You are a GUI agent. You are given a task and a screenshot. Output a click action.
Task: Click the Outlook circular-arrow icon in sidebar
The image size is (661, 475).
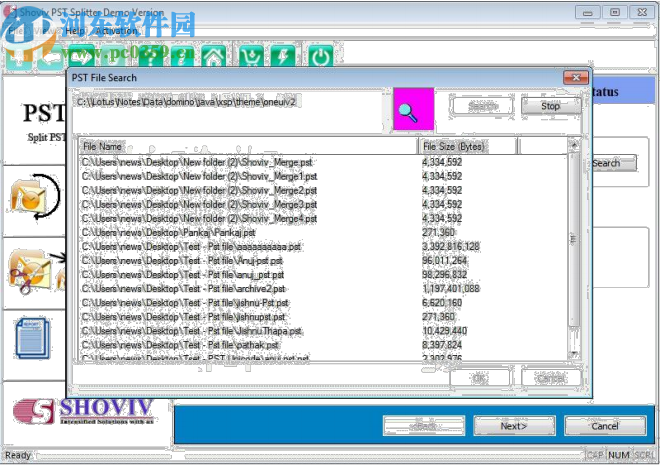[x=35, y=197]
